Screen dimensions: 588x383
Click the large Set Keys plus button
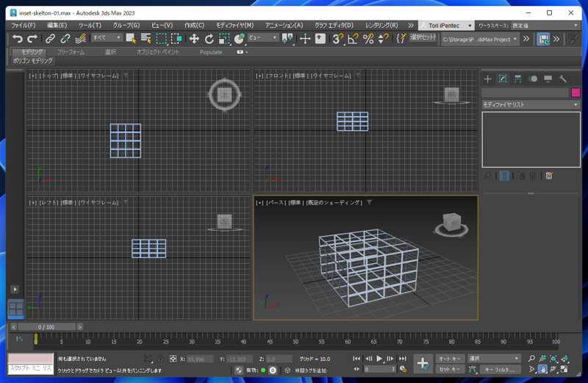[x=423, y=363]
